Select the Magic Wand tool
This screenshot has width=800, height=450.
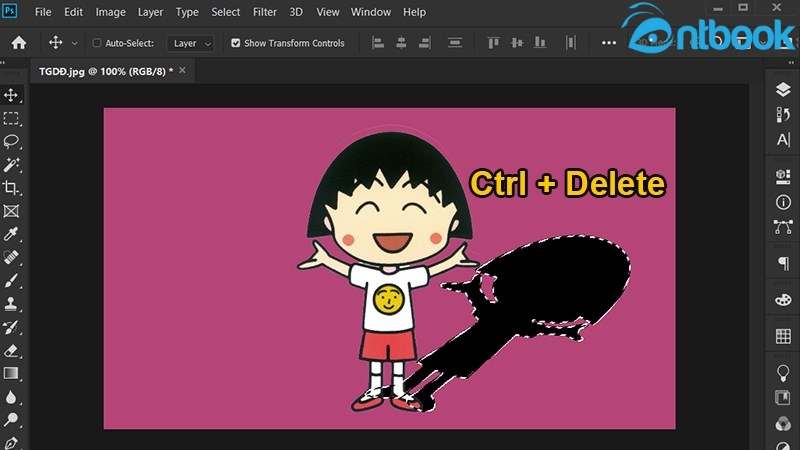click(x=11, y=164)
